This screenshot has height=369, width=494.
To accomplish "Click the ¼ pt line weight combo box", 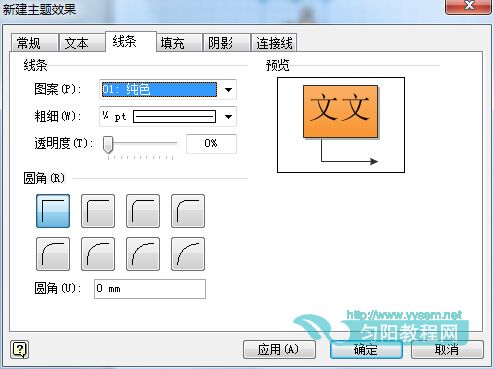I will (168, 117).
